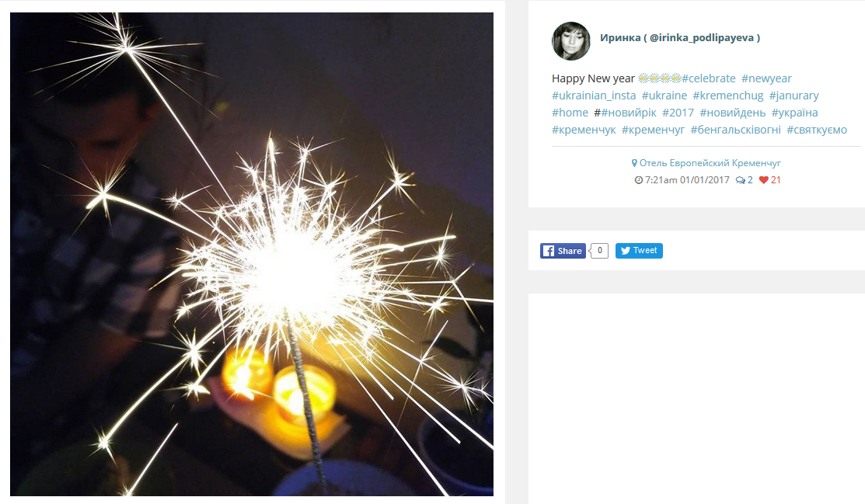Open Иринка's profile avatar picture
Viewport: 865px width, 504px height.
pos(571,41)
